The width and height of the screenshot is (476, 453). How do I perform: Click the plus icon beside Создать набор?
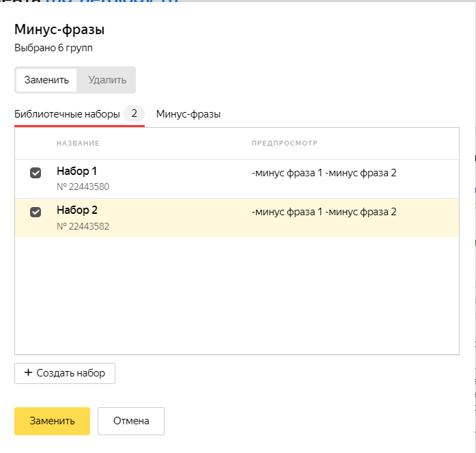(x=28, y=373)
